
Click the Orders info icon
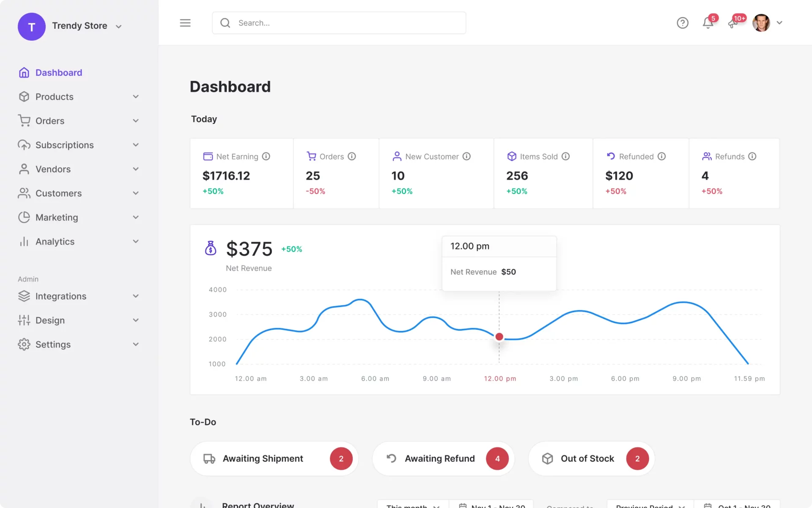[x=351, y=156]
